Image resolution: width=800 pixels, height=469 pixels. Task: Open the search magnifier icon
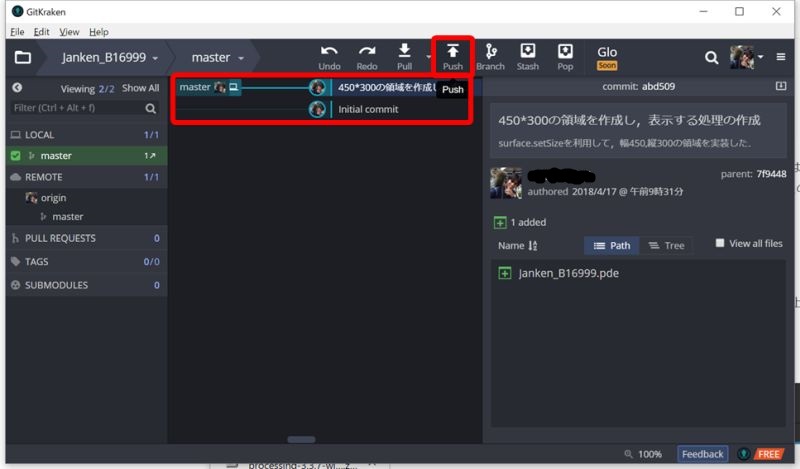712,58
